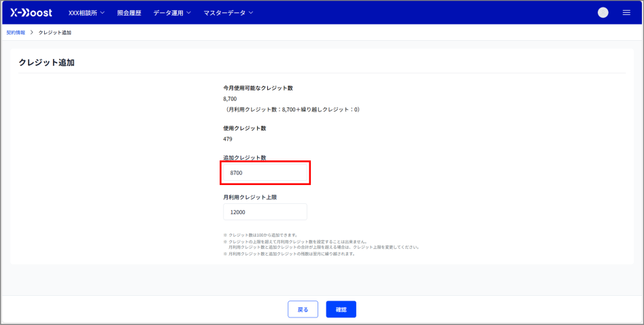Viewport: 644px width, 325px height.
Task: Click the 今月使用可能なクレジット数 label
Action: [258, 88]
